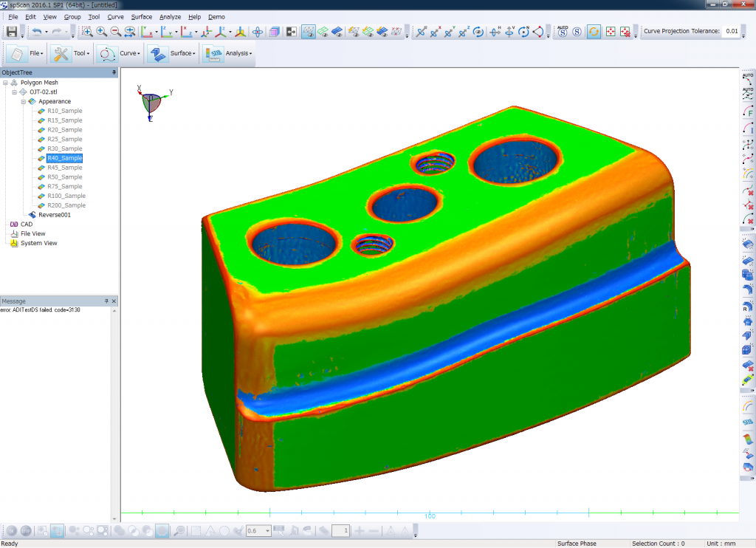Click the black flip view icon
Screen dimensions: 756x548
(291, 32)
